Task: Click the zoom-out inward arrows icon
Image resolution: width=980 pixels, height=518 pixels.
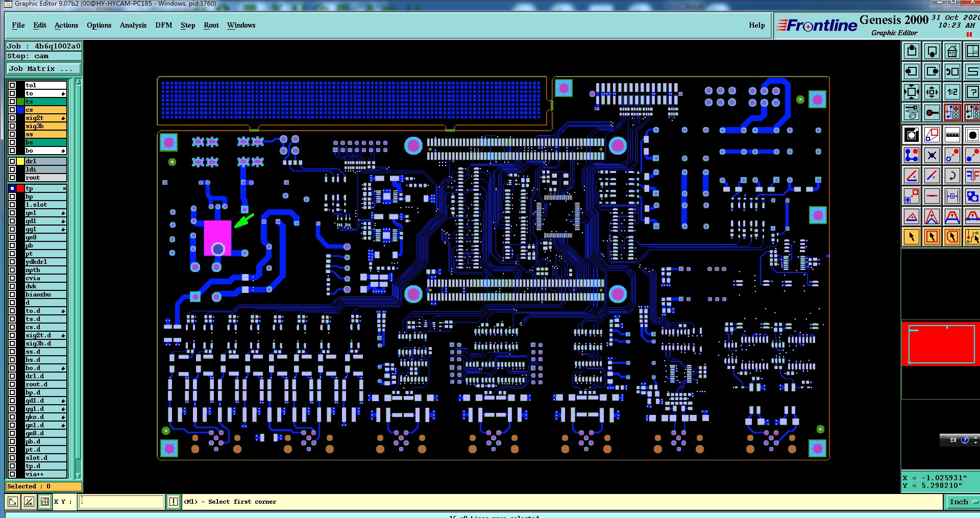Action: (932, 92)
